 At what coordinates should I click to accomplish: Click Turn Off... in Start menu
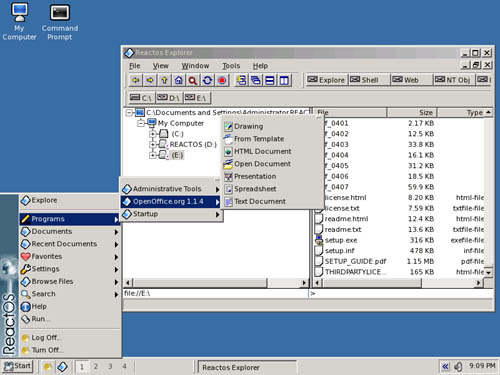(x=69, y=350)
